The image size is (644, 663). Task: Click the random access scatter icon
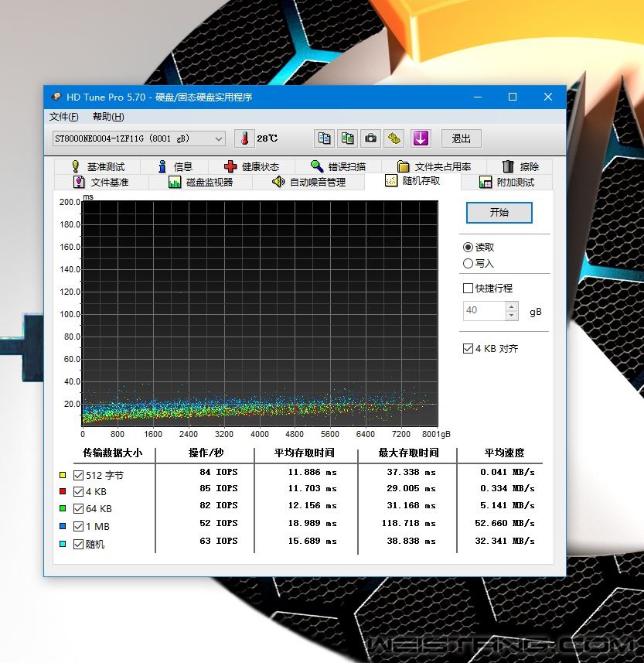[391, 180]
